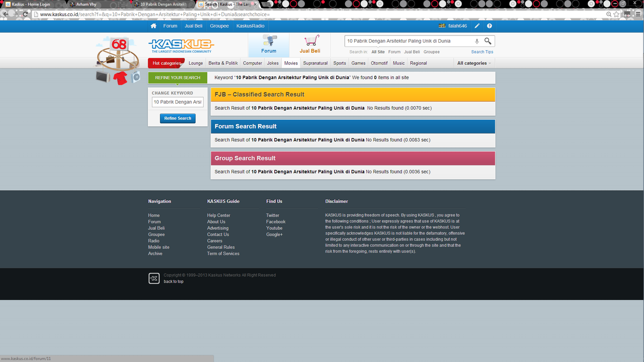Viewport: 644px width, 362px height.
Task: Open footer Facebook link
Action: pos(276,222)
